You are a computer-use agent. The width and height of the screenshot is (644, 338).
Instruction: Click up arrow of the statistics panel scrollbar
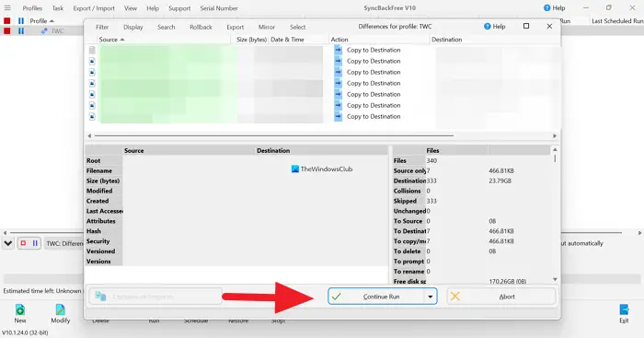[x=555, y=150]
